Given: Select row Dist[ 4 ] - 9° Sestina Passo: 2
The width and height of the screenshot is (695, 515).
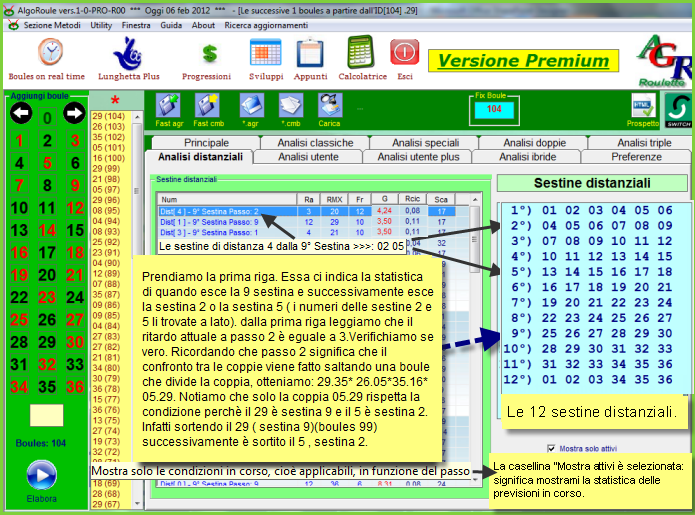Looking at the screenshot, I should pyautogui.click(x=307, y=211).
